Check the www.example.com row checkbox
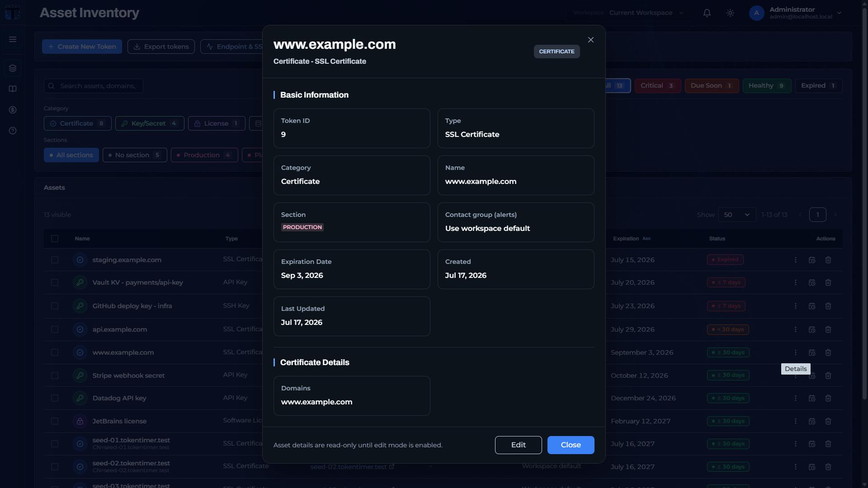Viewport: 868px width, 488px height. coord(55,352)
